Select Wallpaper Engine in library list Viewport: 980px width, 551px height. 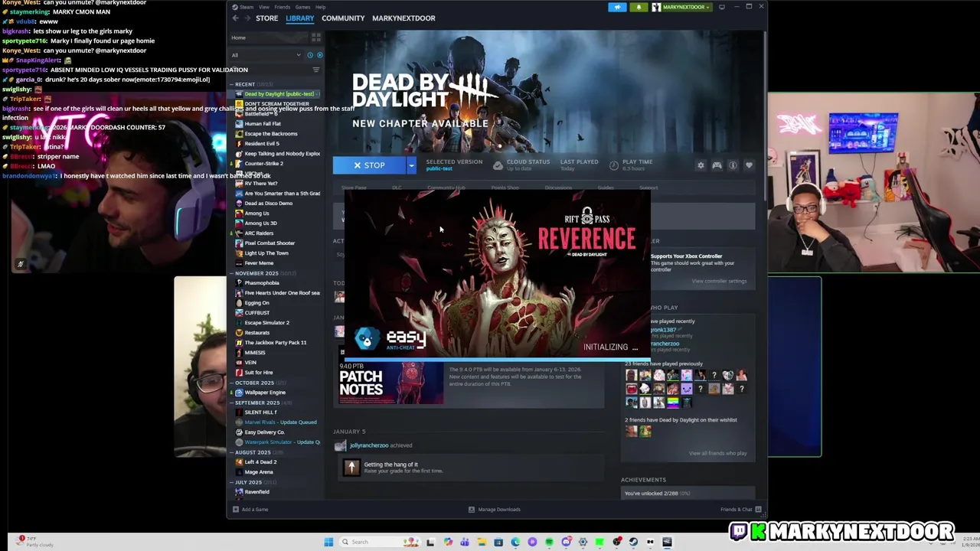265,393
